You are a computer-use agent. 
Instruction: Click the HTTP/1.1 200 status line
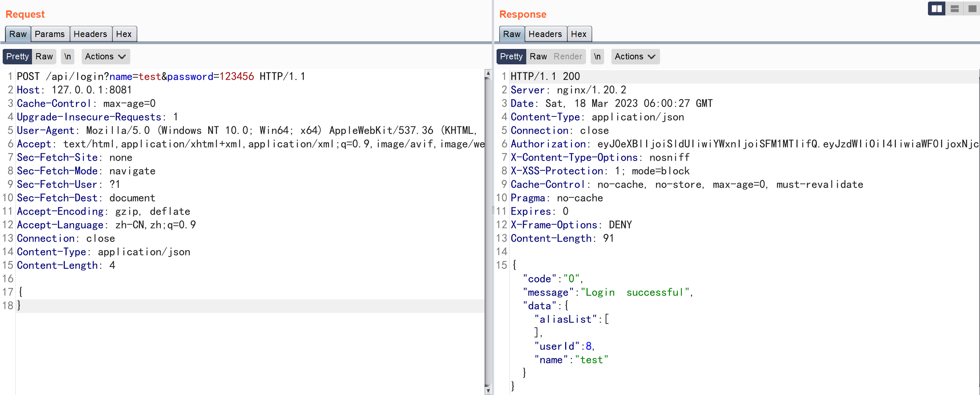545,76
